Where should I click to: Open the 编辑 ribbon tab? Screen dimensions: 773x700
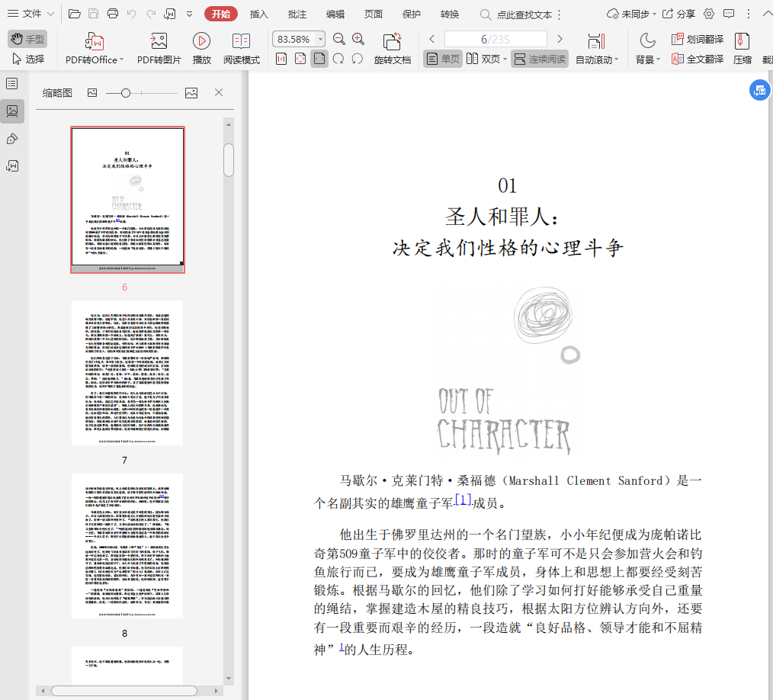click(335, 14)
